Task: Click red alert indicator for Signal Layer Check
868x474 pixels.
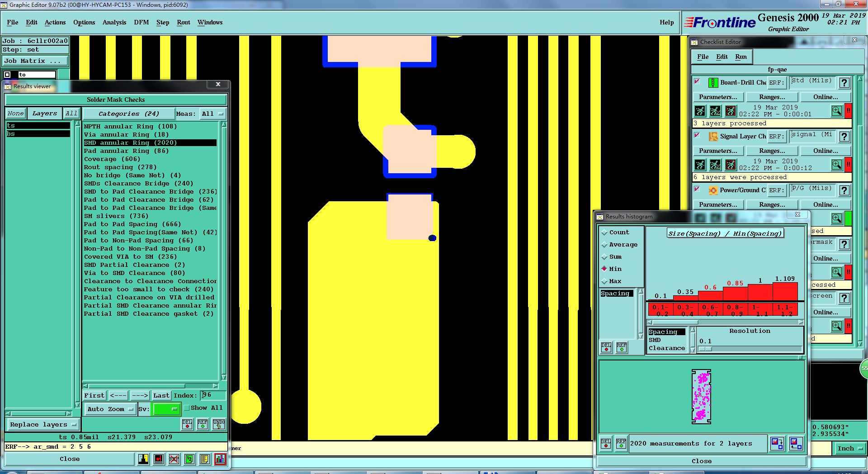Action: (x=849, y=165)
